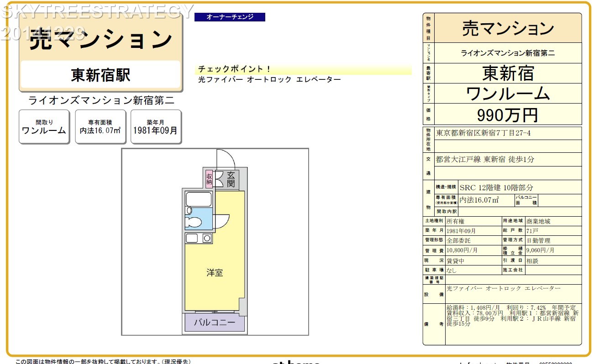
Task: Click 都営大江戸線 東新宿 徒歩1分 transit text
Action: pos(485,159)
